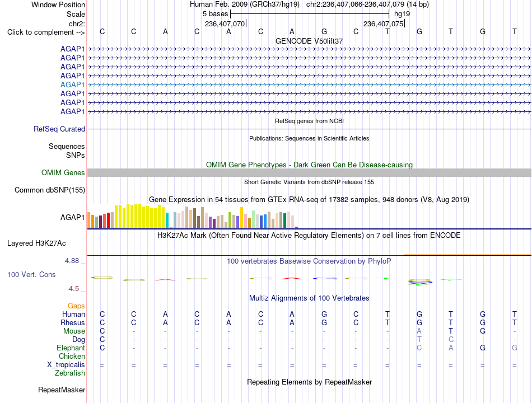Click the 4.88 PhyloP upper limit value
532x403 pixels.
pos(72,261)
